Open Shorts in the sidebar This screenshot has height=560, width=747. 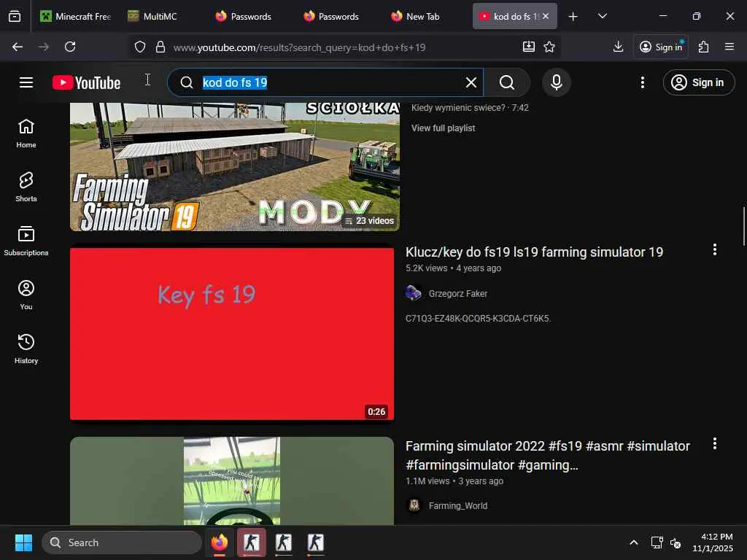pos(26,187)
